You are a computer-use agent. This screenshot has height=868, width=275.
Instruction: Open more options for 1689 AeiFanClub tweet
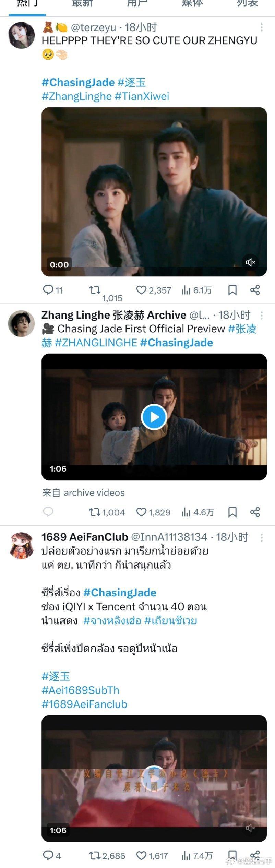(262, 537)
